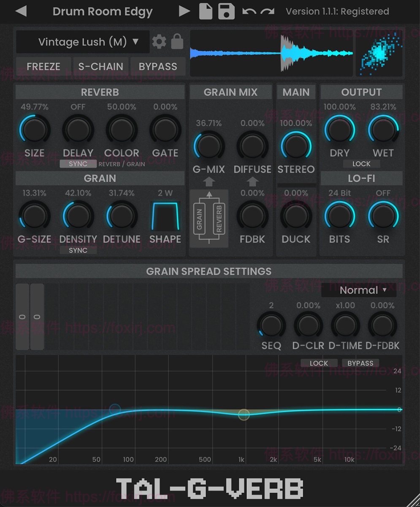The height and width of the screenshot is (507, 420).
Task: Click the waveform display at the top
Action: 271,52
